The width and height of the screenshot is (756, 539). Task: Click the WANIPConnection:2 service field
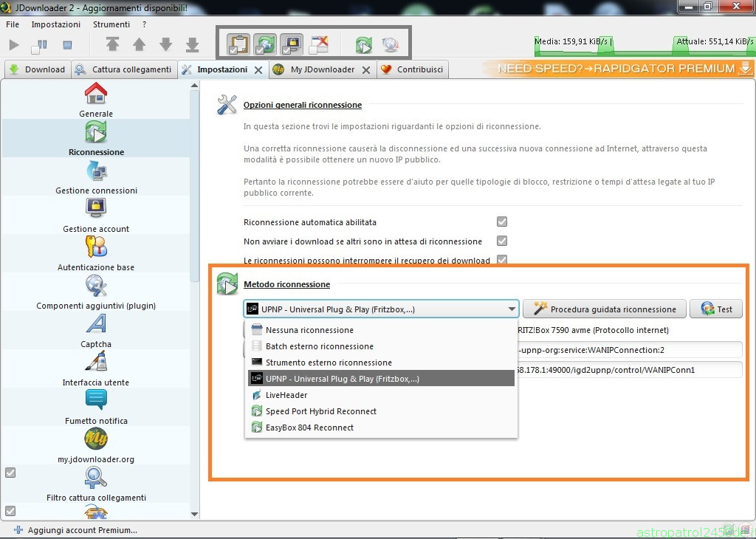629,350
